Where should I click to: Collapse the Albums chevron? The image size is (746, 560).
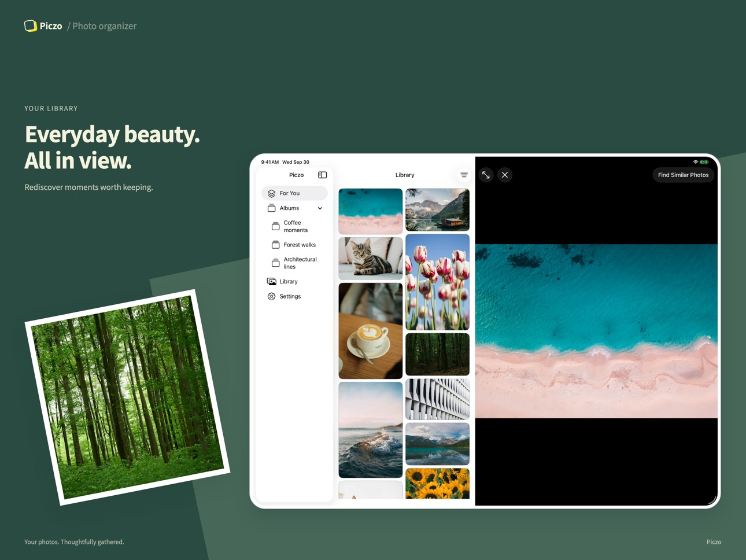coord(320,208)
